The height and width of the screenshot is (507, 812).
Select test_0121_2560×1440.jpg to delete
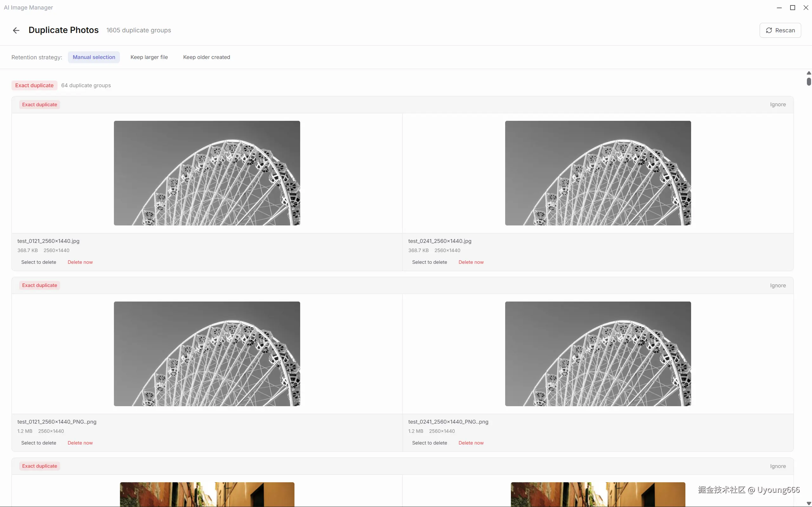pyautogui.click(x=39, y=262)
